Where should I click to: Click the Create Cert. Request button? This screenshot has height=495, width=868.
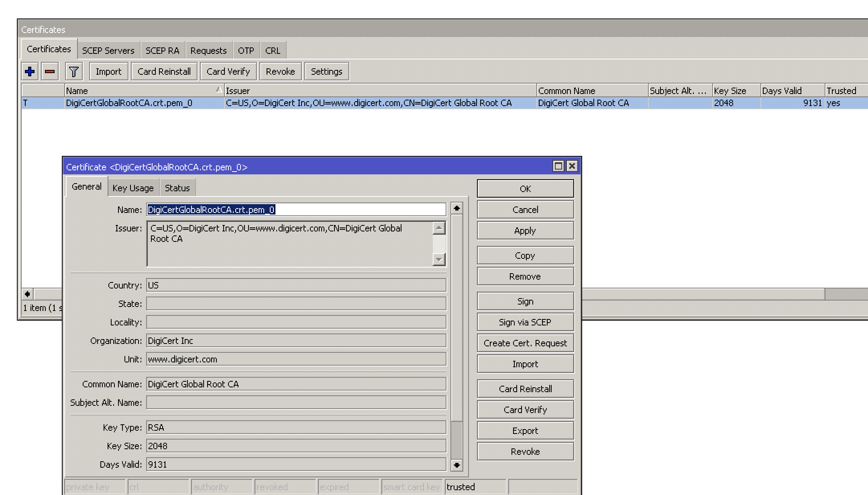point(525,343)
